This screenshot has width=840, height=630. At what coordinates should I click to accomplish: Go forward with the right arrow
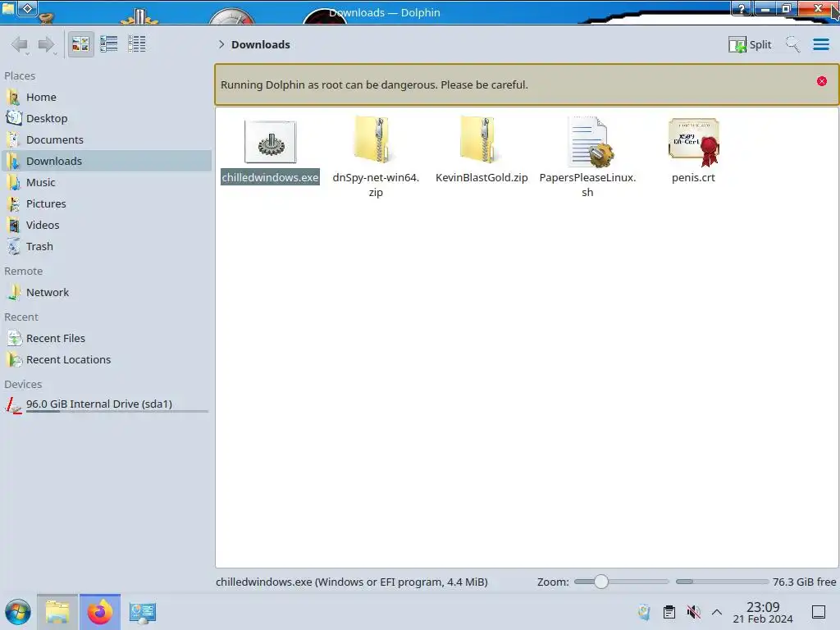pos(47,44)
